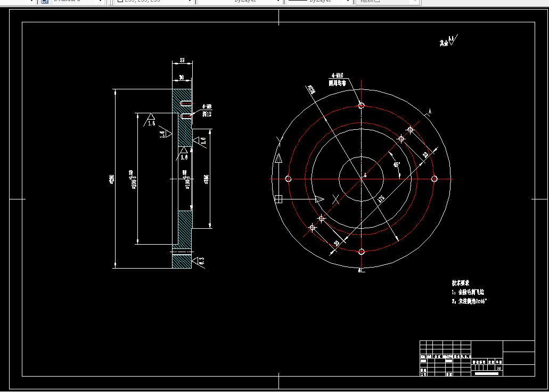Select technical note 2 about 2x45° chamfers

469,301
